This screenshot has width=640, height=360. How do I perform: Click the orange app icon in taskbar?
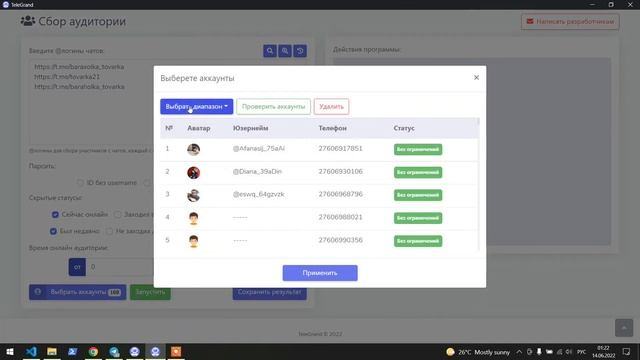[176, 351]
